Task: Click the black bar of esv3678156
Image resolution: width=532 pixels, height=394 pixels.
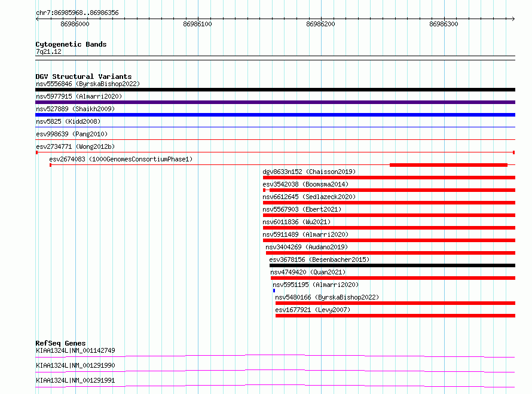Action: click(392, 265)
